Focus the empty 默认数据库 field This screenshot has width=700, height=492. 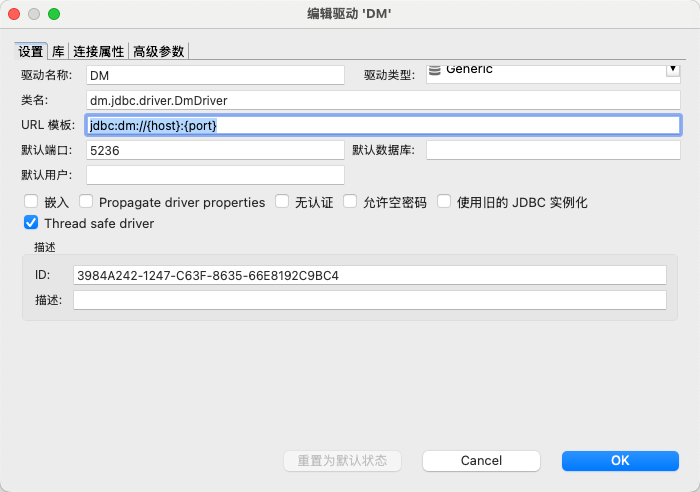click(553, 150)
